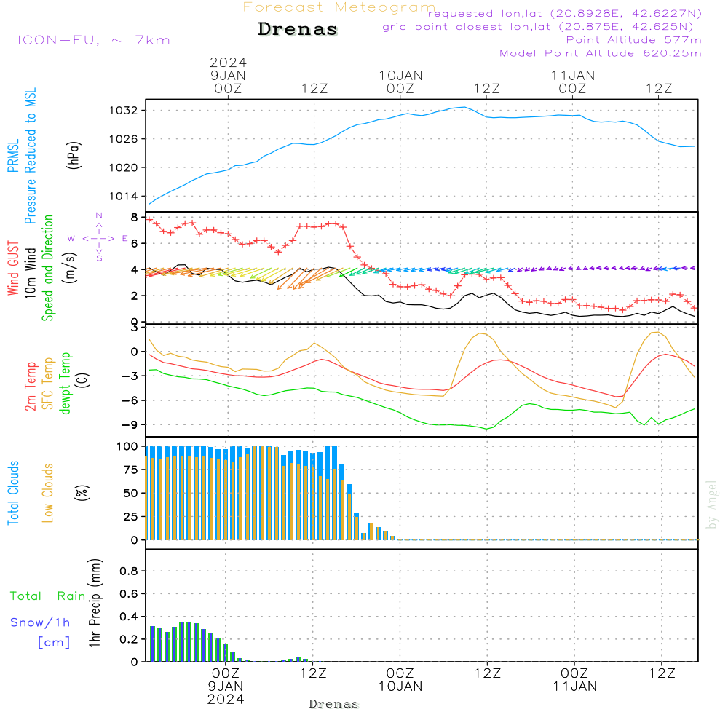Click the 1026 pressure axis value
728x728 pixels.
[124, 139]
